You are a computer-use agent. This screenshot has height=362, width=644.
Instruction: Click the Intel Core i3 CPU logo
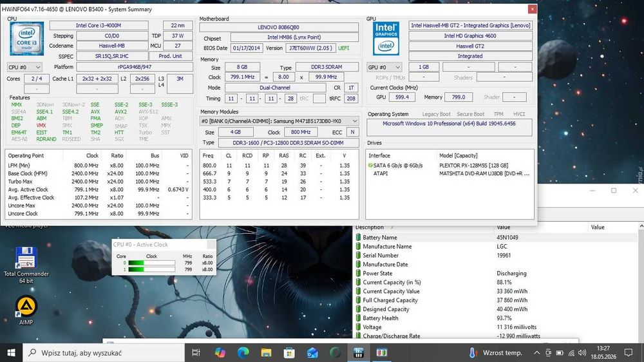click(26, 39)
